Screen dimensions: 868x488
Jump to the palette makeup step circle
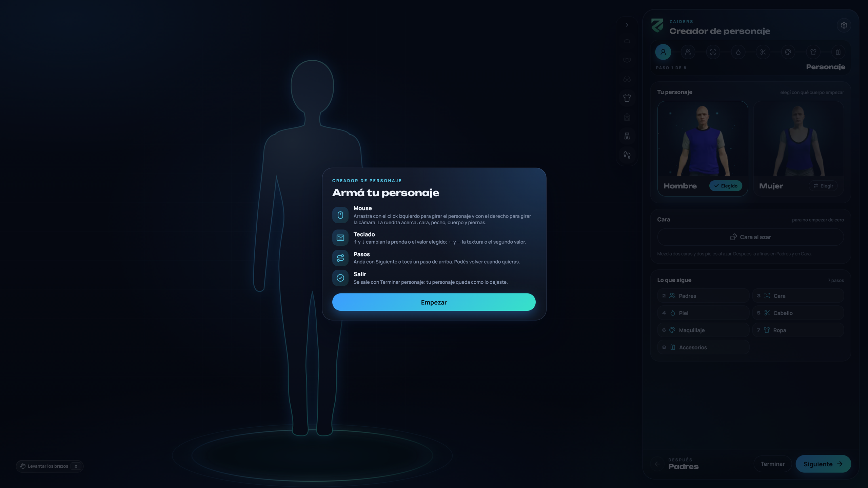pos(788,52)
